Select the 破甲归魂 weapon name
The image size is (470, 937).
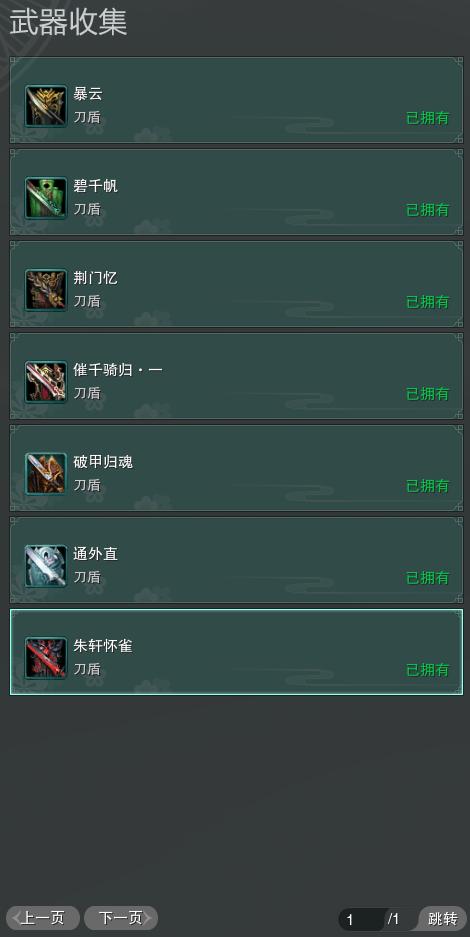point(103,462)
